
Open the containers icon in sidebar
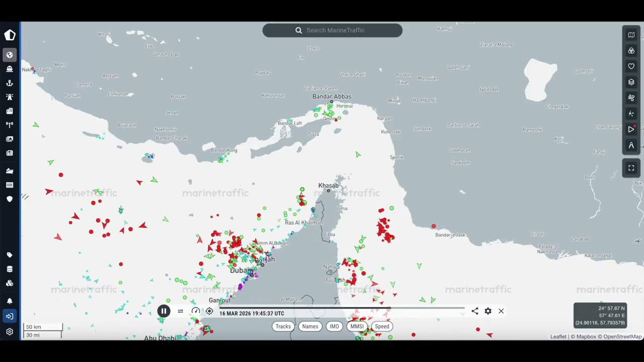10,185
